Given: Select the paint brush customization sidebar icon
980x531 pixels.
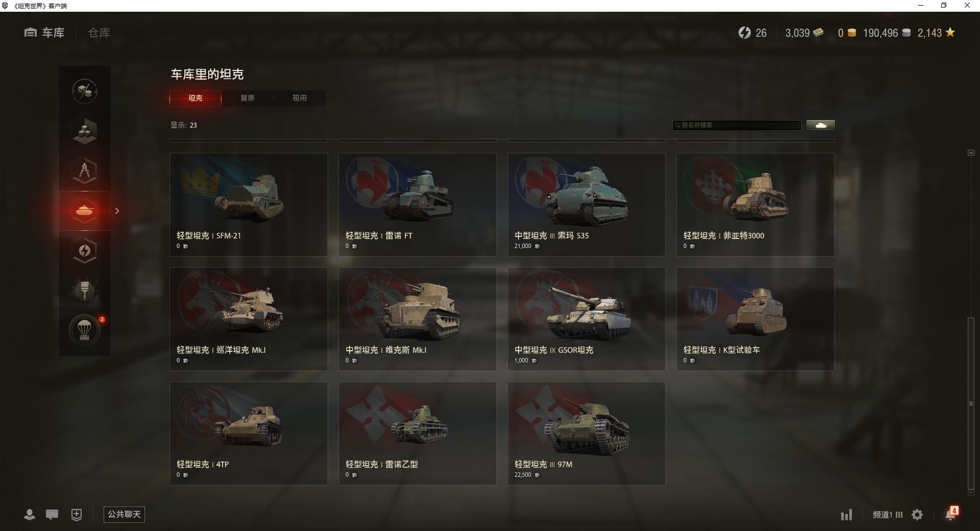Looking at the screenshot, I should coord(85,291).
